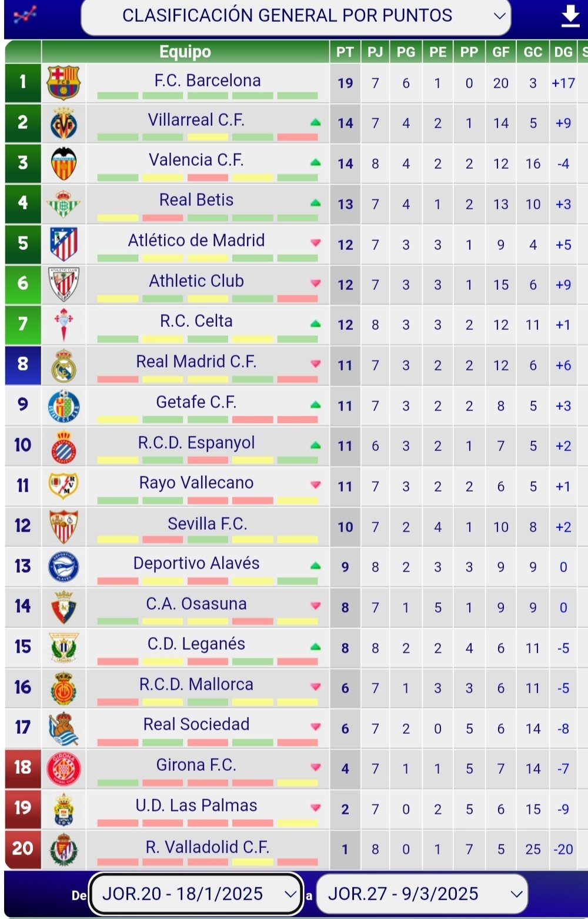Click the download icon at top right
This screenshot has width=588, height=919.
[570, 16]
